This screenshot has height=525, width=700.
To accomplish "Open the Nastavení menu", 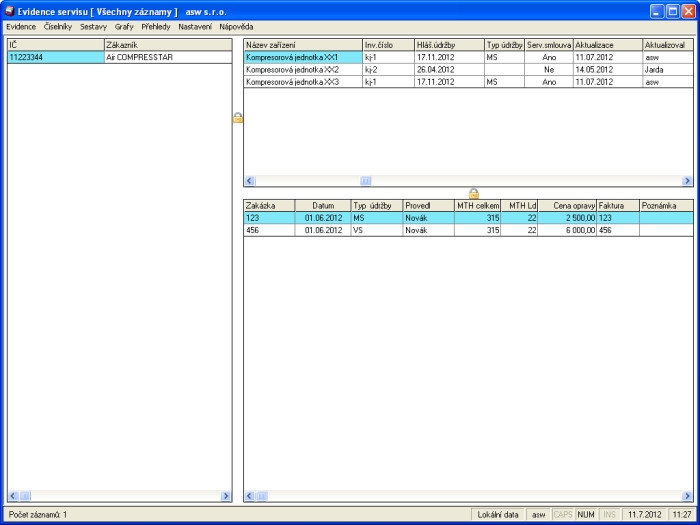I will coord(195,27).
